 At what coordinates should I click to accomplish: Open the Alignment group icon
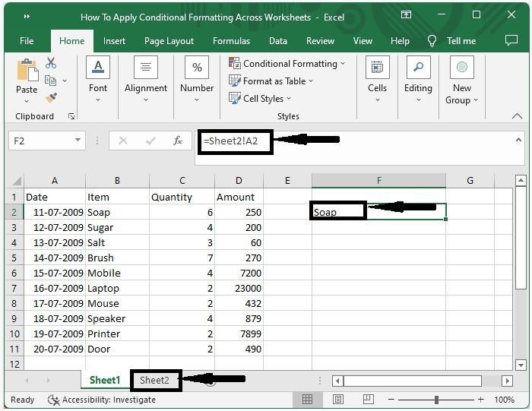tap(146, 68)
